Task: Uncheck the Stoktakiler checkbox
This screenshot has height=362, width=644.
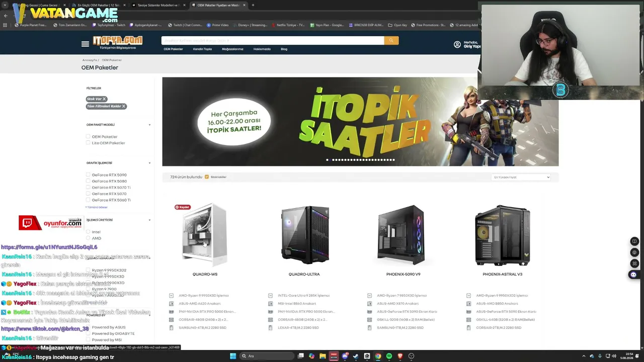Action: 207,177
